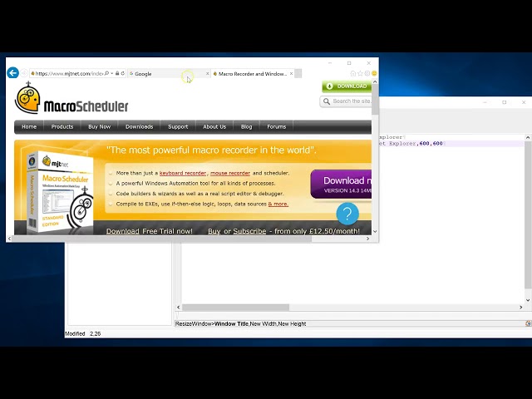
Task: Click the Subscribe link
Action: (249, 231)
